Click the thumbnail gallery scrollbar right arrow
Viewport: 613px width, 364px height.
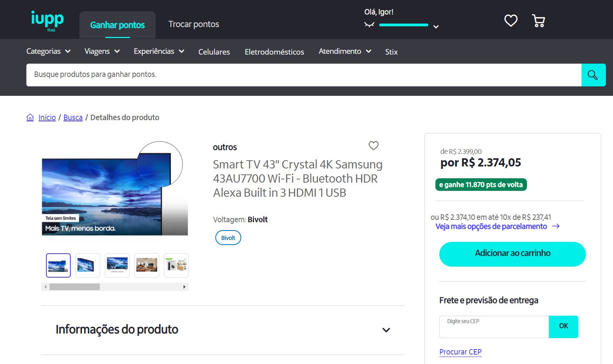(x=184, y=287)
